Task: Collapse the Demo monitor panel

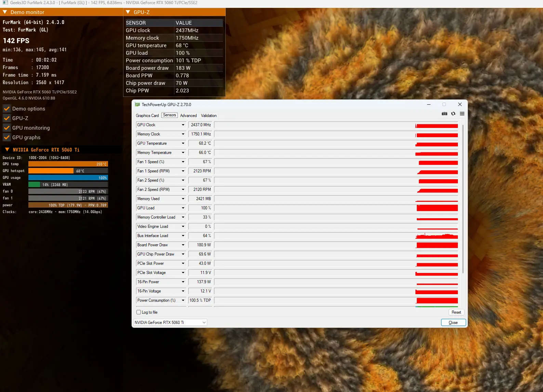Action: point(5,12)
